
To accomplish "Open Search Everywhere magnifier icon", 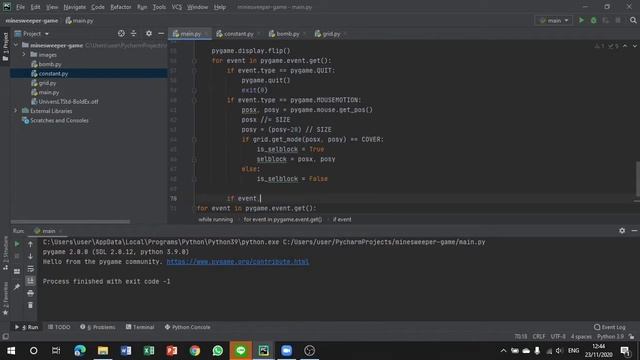I will click(633, 20).
